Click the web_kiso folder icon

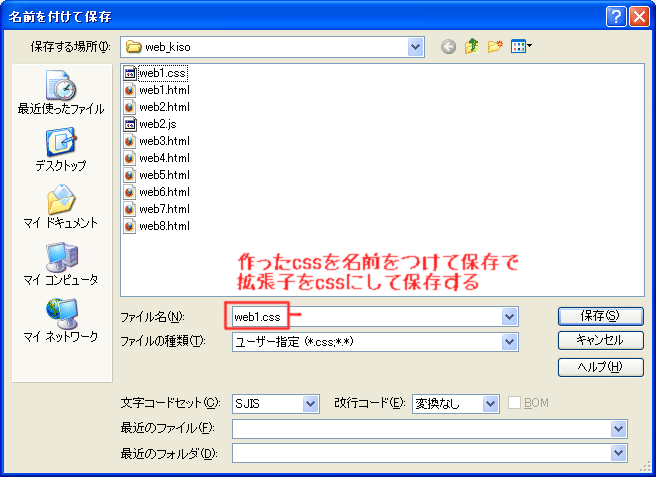[x=134, y=47]
